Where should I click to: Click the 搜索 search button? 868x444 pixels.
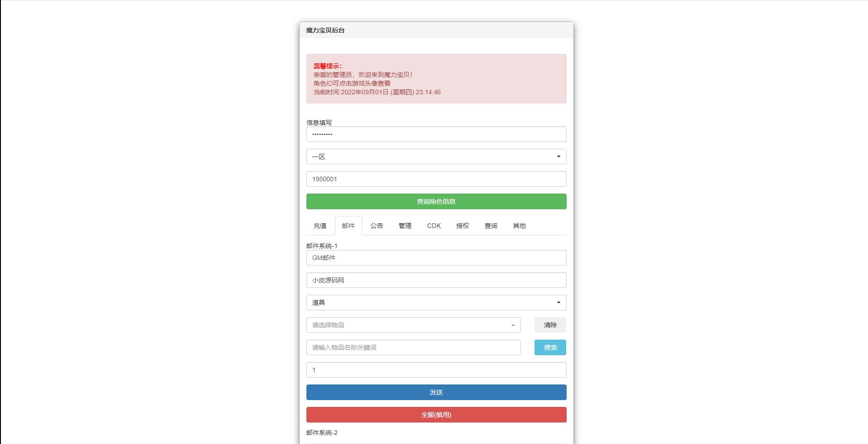550,347
